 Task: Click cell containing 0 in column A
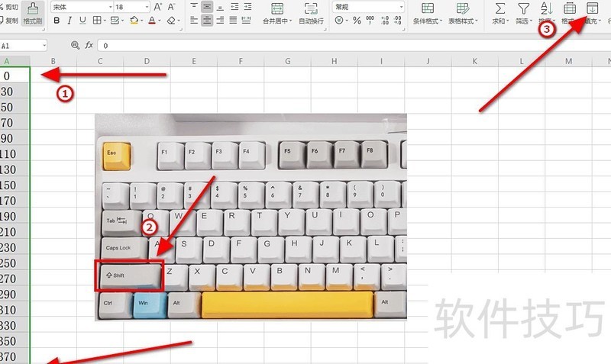pyautogui.click(x=15, y=75)
